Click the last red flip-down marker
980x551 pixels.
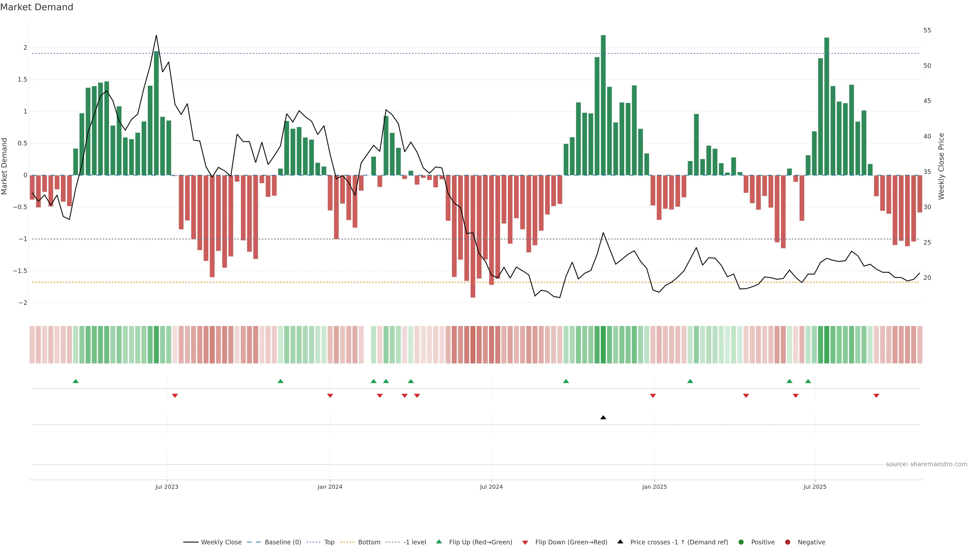[x=876, y=396]
